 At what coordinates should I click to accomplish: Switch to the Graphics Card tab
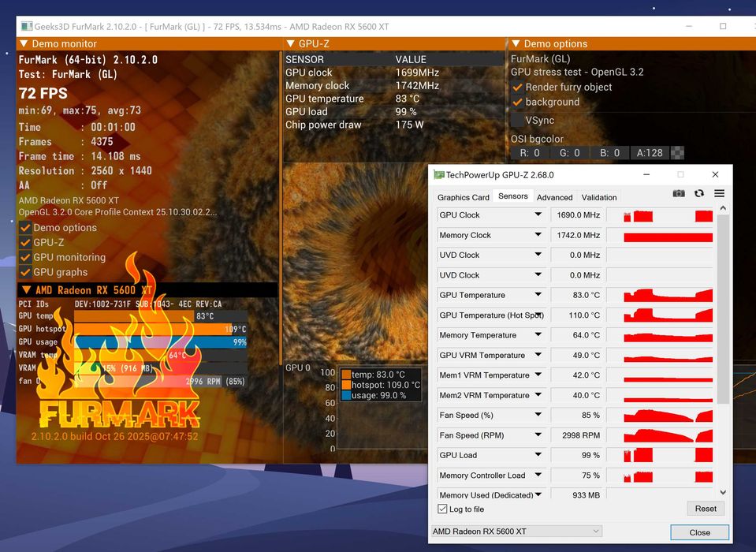pos(464,197)
